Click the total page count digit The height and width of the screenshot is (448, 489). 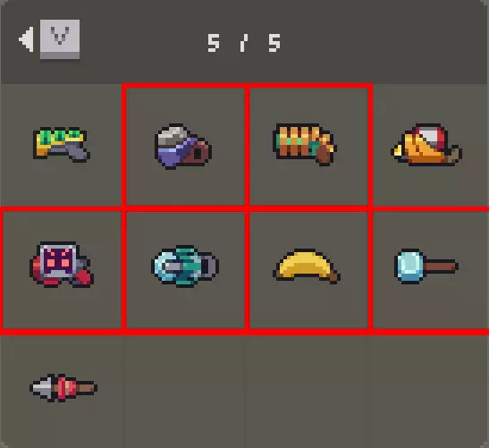pos(274,43)
